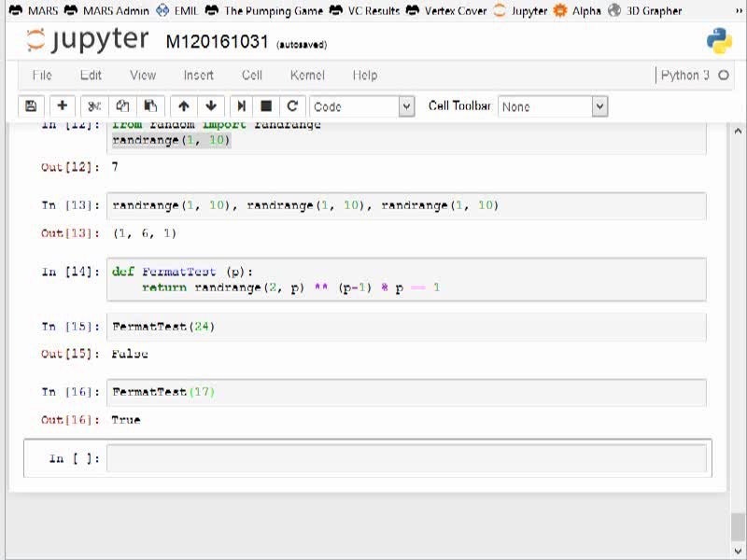Viewport: 747px width, 560px height.
Task: Paste cell below with clipboard icon
Action: pyautogui.click(x=150, y=106)
